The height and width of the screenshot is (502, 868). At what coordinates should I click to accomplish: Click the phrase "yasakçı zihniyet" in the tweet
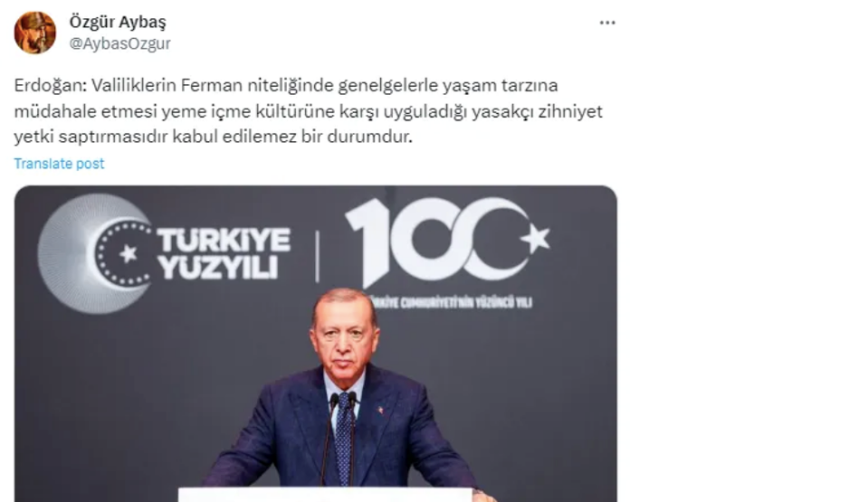[x=531, y=111]
